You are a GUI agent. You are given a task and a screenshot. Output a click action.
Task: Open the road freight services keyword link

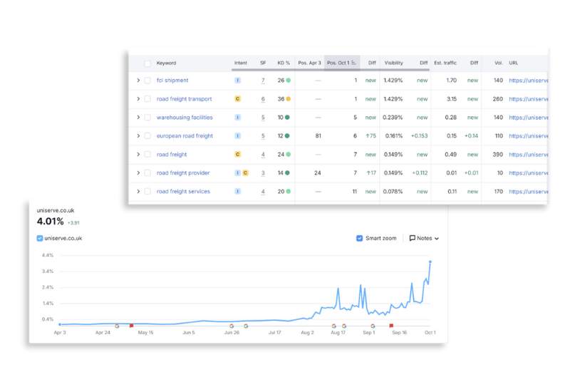(183, 192)
